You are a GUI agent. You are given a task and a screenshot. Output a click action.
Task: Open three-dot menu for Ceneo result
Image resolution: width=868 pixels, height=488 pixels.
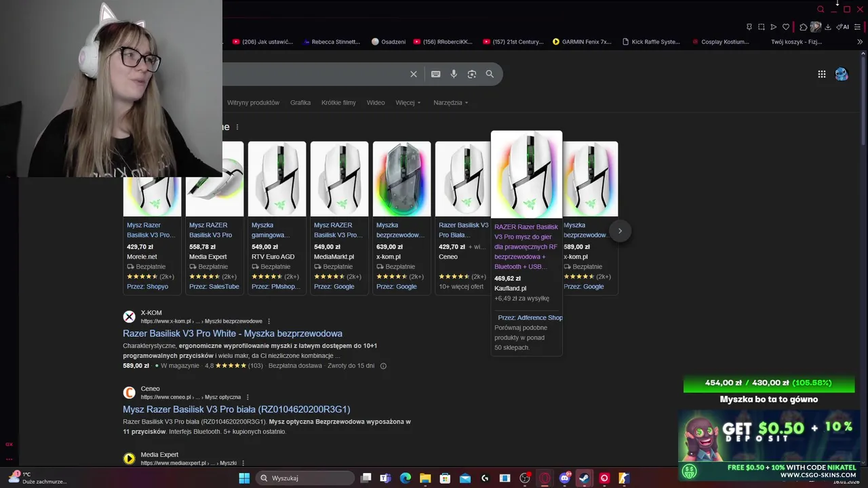tap(248, 397)
